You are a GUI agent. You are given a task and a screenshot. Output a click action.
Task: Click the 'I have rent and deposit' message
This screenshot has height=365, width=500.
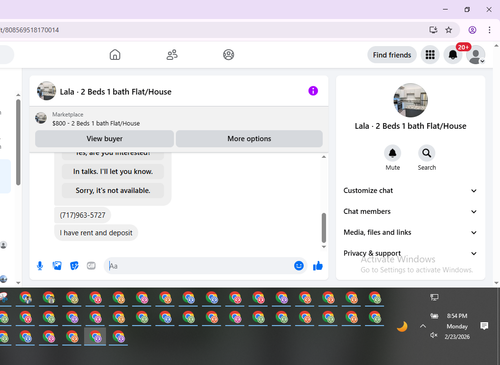pos(96,233)
